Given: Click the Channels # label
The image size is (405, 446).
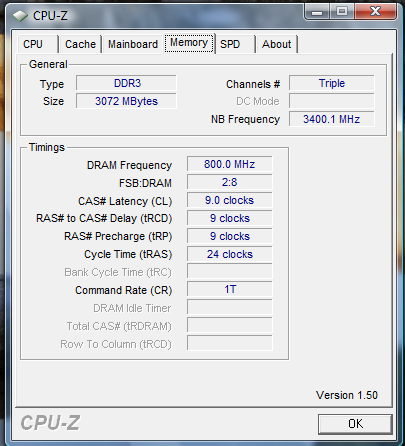Looking at the screenshot, I should 253,84.
